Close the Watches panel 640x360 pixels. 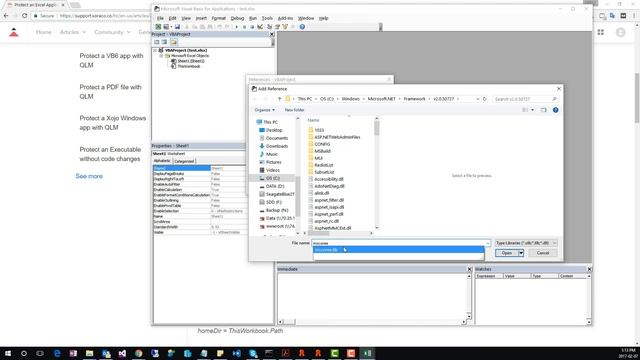coord(589,269)
